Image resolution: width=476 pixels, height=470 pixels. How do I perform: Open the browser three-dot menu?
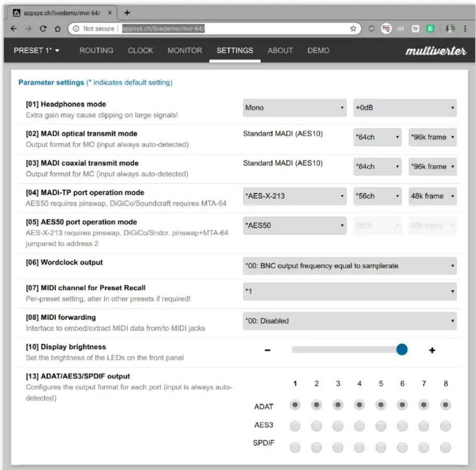465,28
